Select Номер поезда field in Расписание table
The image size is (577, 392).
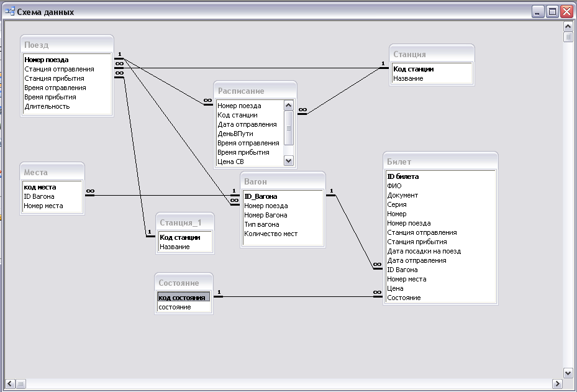(250, 106)
